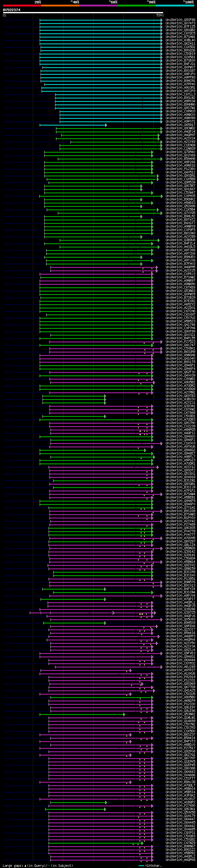197x868 pixels.
Task: Open hit UniRef100_Q07473
Action: 180,23
